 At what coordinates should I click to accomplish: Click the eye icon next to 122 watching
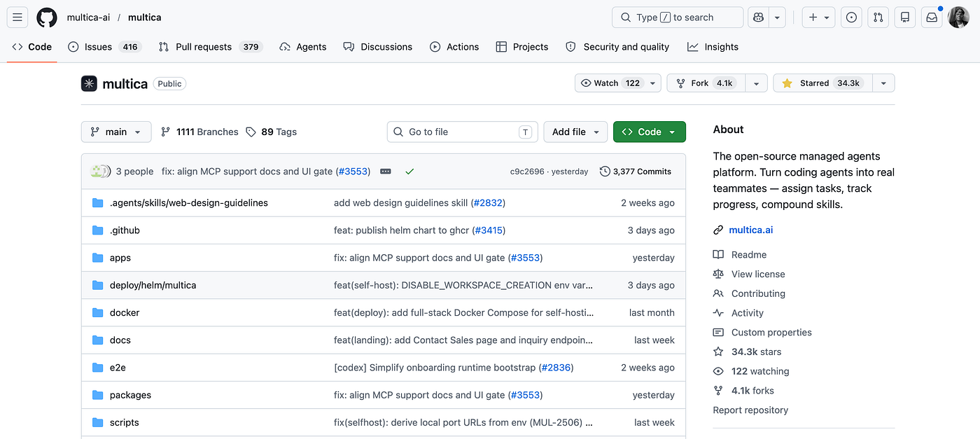[718, 372]
